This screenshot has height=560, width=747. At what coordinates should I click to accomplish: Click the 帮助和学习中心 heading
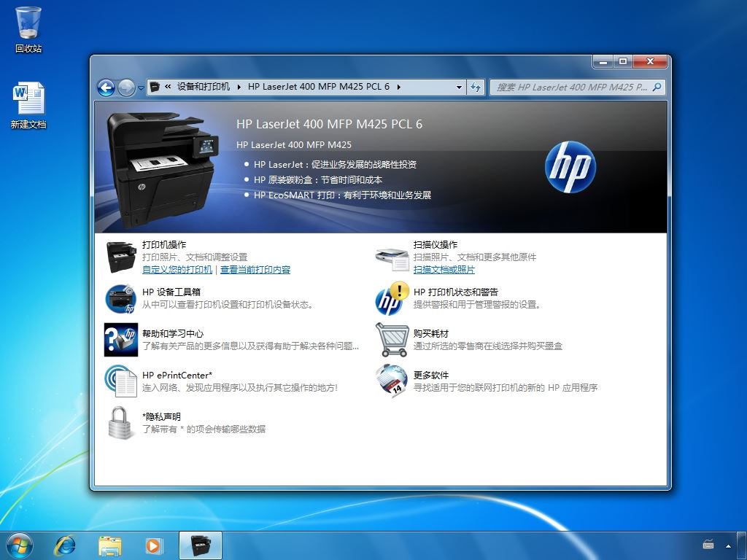point(173,333)
